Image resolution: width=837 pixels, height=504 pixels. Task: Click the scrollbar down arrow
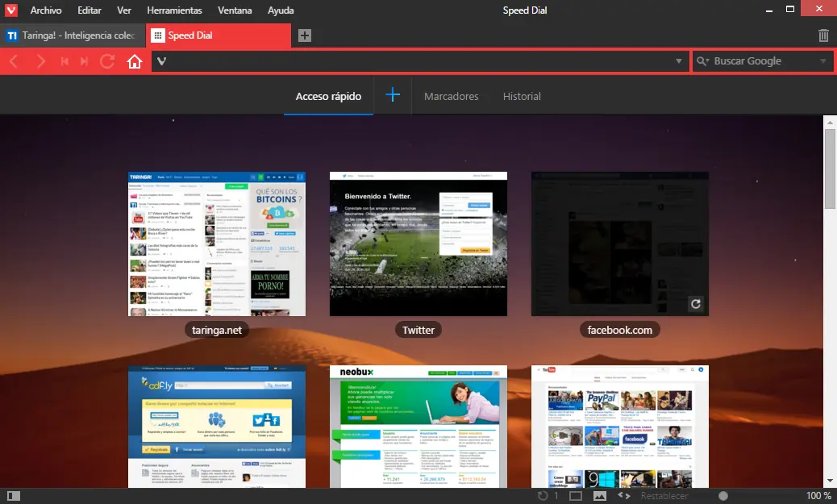point(830,481)
